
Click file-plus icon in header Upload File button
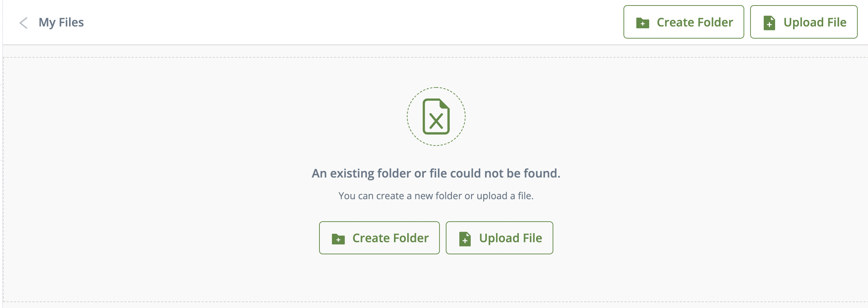769,23
